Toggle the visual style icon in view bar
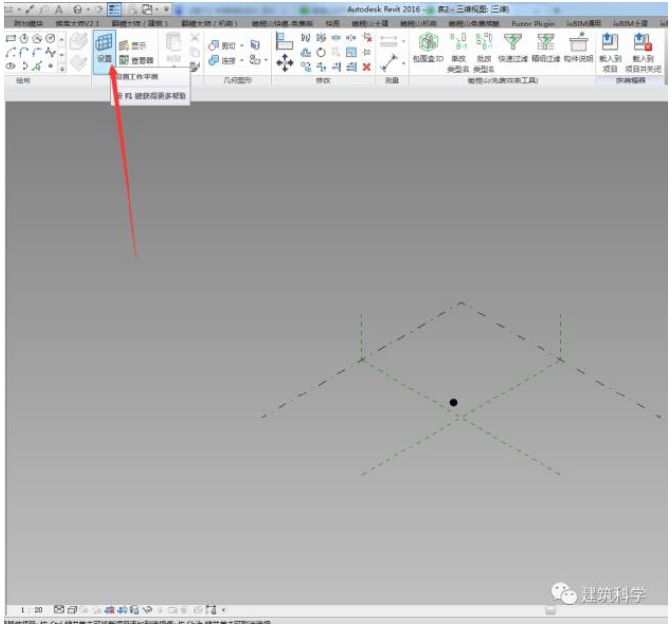 point(75,610)
